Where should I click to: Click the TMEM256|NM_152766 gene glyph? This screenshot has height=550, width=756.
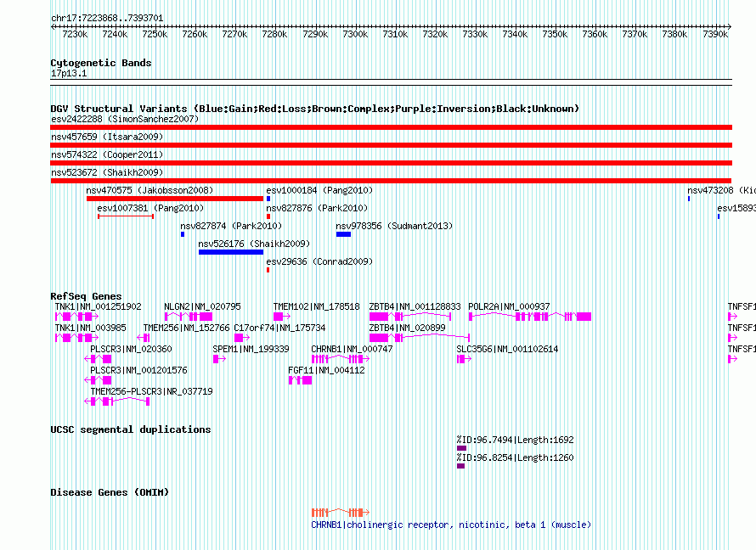pos(144,338)
